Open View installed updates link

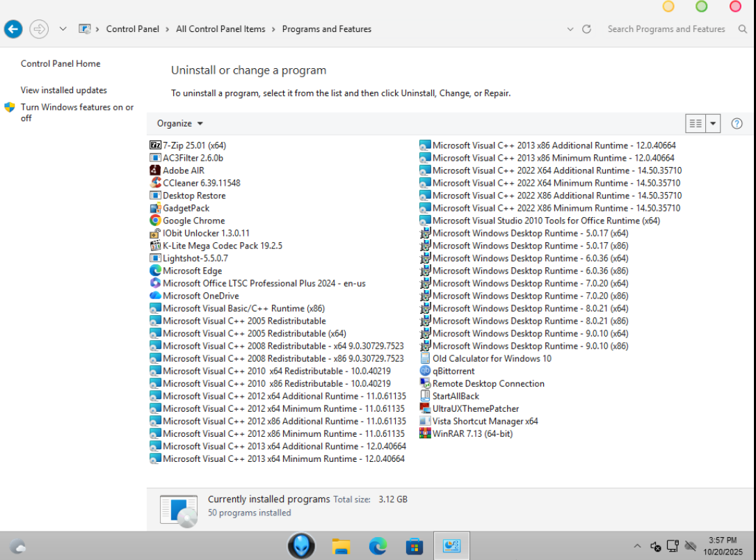point(64,90)
